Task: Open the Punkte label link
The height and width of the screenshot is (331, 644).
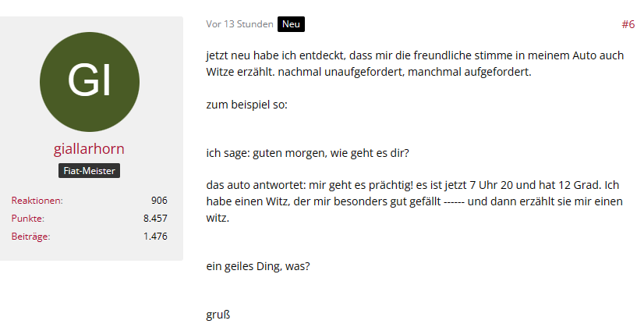Action: 27,219
